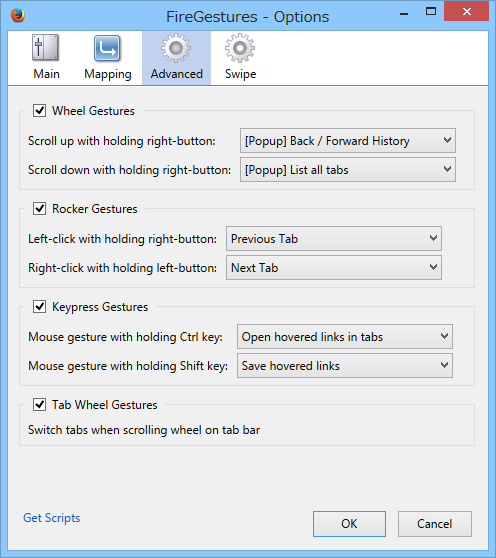
Task: Open the Swipe gear icon pane
Action: pyautogui.click(x=240, y=48)
